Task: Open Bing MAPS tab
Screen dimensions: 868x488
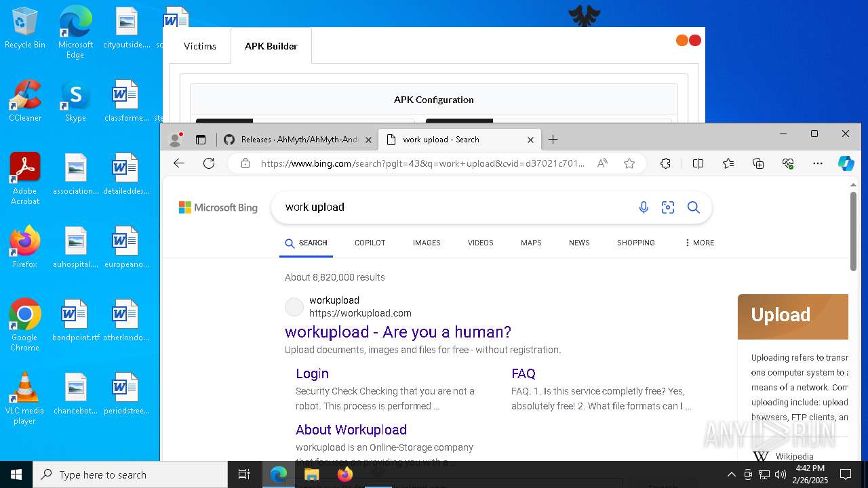Action: 531,243
